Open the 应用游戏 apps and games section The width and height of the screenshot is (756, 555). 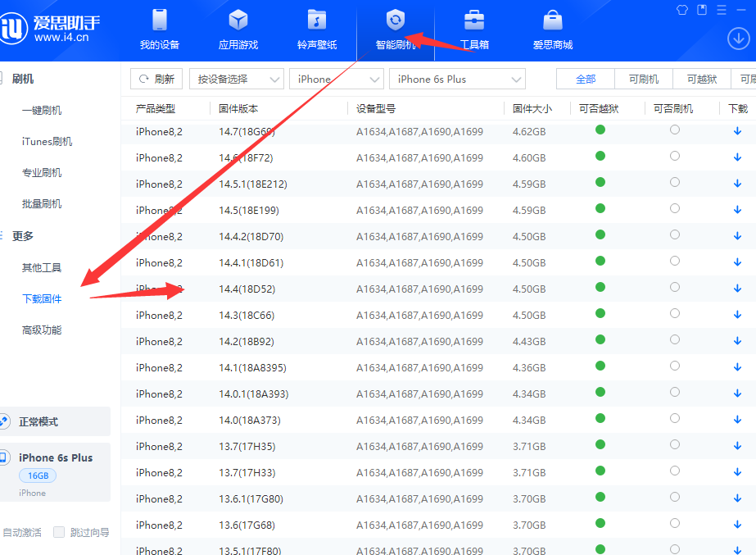[x=238, y=30]
